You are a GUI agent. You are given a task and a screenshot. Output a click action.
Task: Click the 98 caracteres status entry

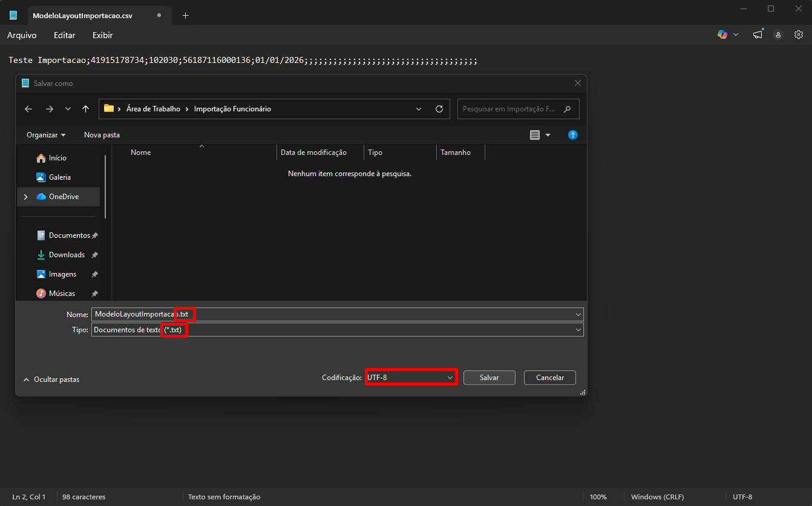[83, 497]
